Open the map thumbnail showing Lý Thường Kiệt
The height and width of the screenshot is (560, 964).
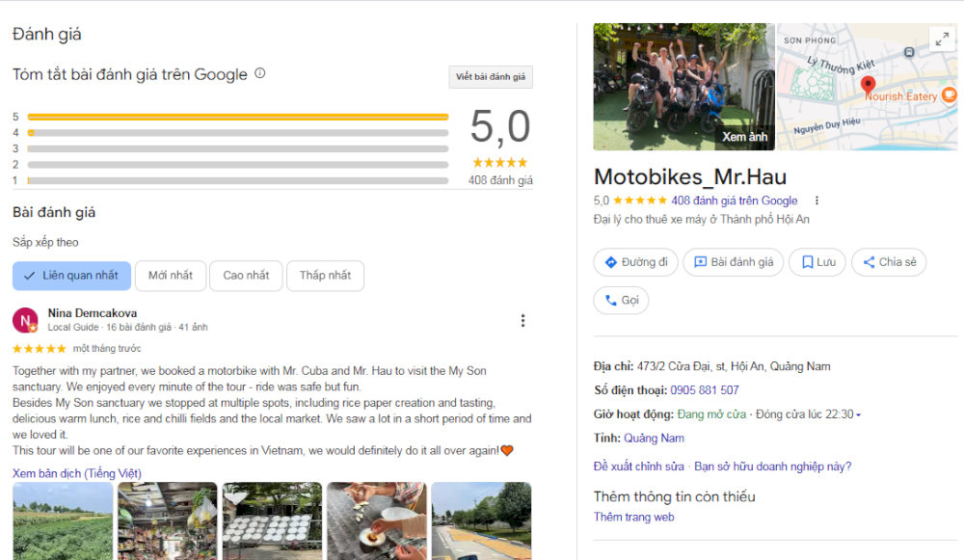tap(867, 87)
